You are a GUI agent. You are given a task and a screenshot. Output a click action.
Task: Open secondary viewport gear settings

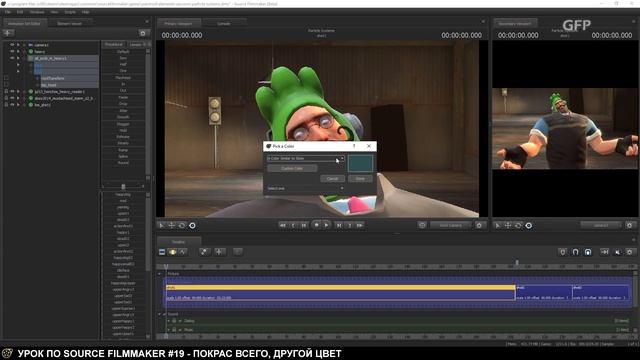pos(629,225)
